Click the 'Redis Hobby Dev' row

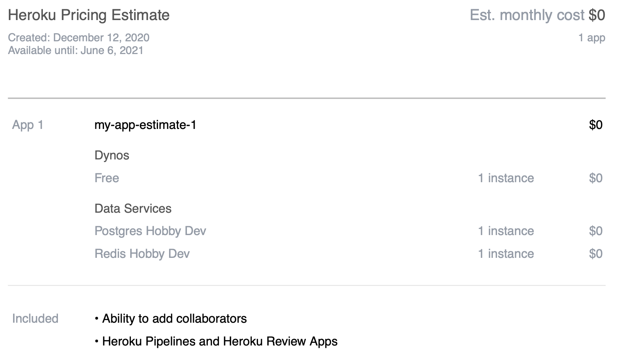click(x=142, y=254)
